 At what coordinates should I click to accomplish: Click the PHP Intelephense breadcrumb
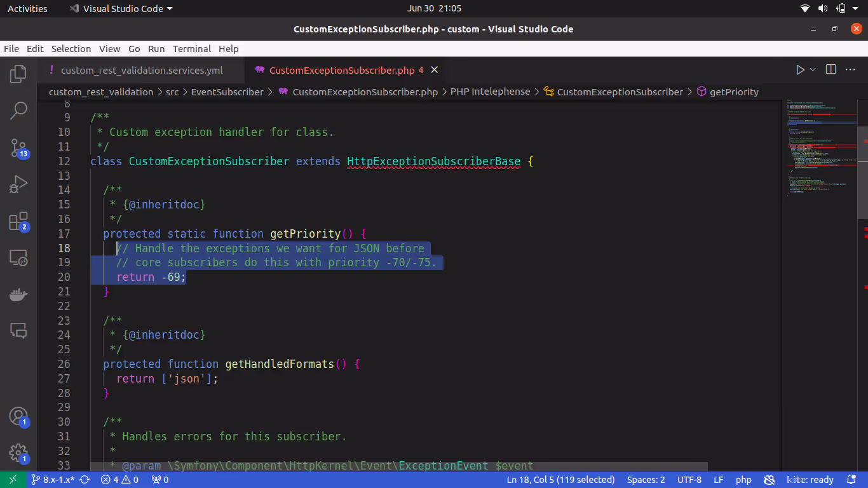tap(490, 92)
